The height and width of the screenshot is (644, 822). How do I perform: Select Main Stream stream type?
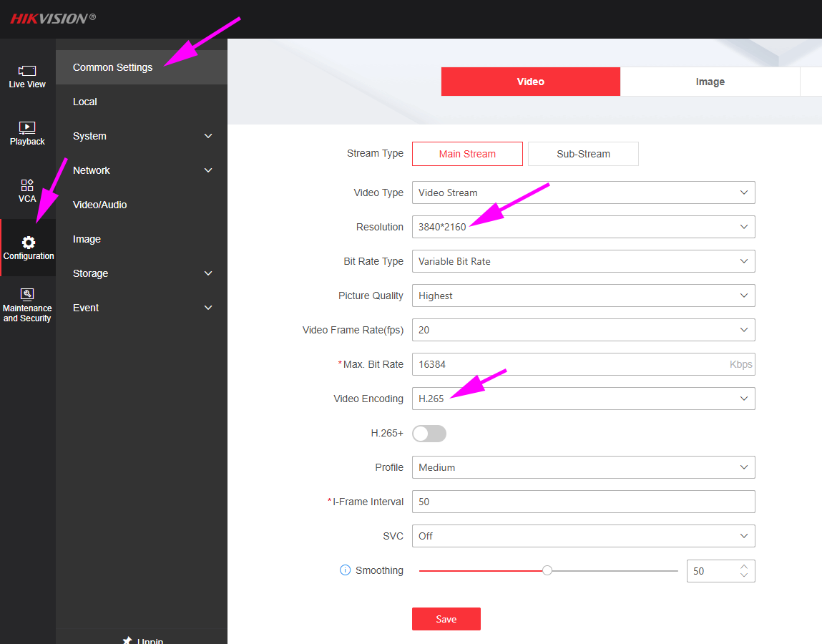click(467, 154)
